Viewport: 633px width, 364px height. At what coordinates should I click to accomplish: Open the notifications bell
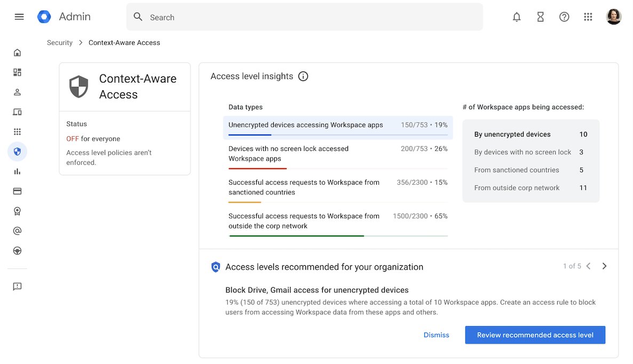(x=516, y=17)
